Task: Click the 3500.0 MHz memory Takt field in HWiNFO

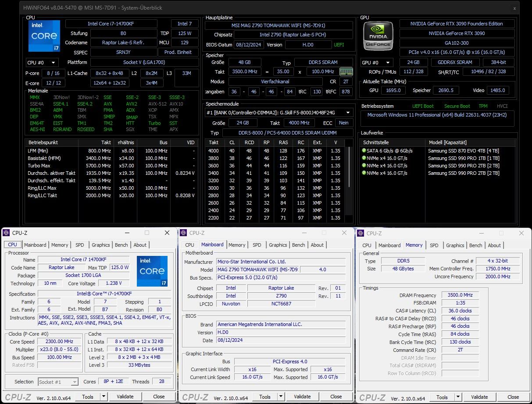Action: (x=245, y=71)
